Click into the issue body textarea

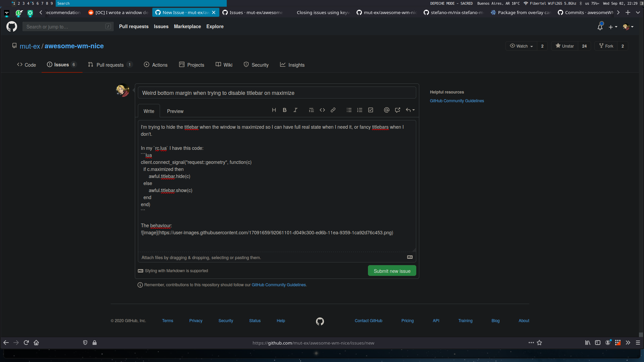277,186
